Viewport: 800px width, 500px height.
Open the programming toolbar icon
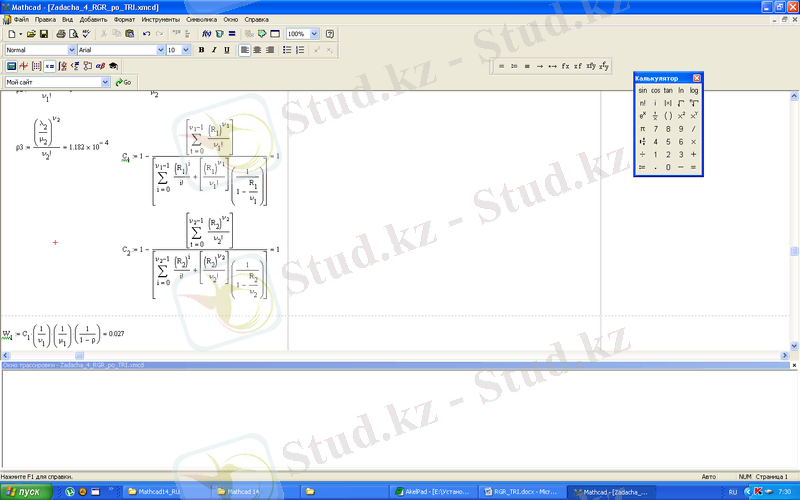(88, 66)
